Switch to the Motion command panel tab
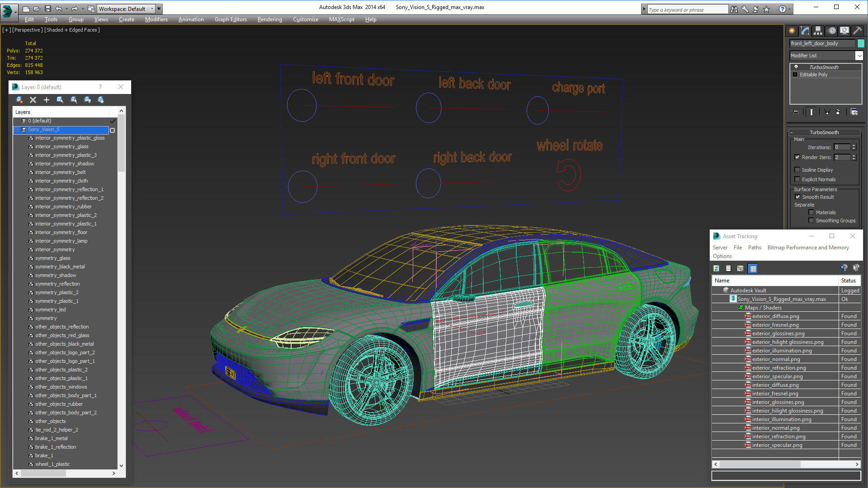 click(832, 31)
